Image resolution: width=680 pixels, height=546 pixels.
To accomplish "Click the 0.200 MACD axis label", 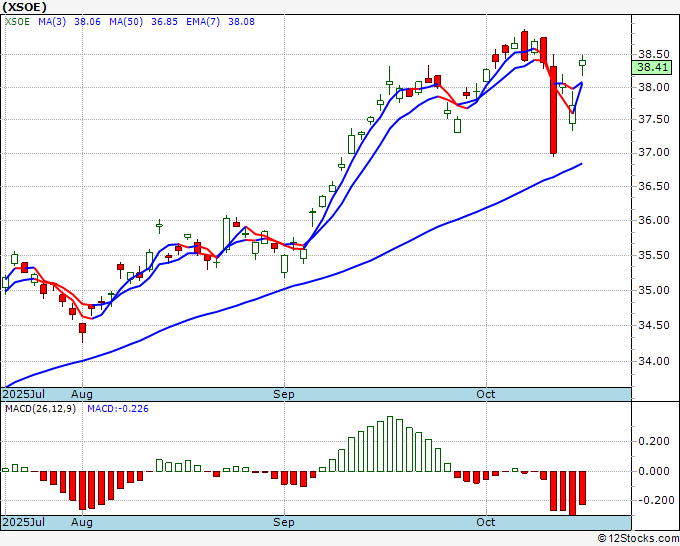I will click(654, 441).
